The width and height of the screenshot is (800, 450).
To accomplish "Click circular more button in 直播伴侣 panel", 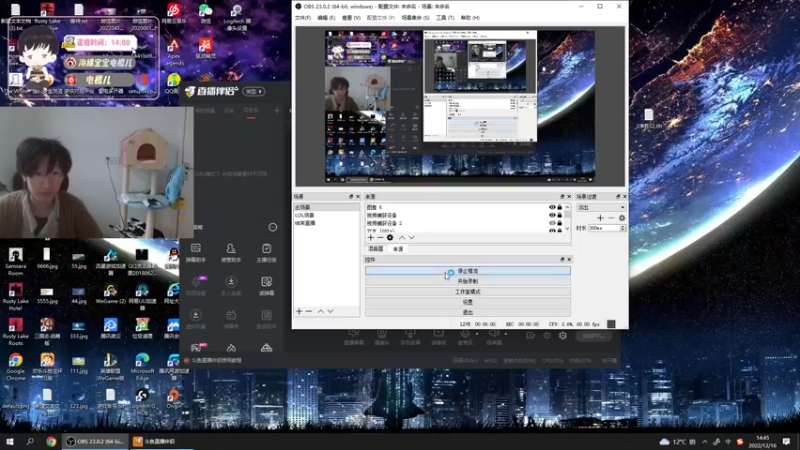I will tap(273, 227).
